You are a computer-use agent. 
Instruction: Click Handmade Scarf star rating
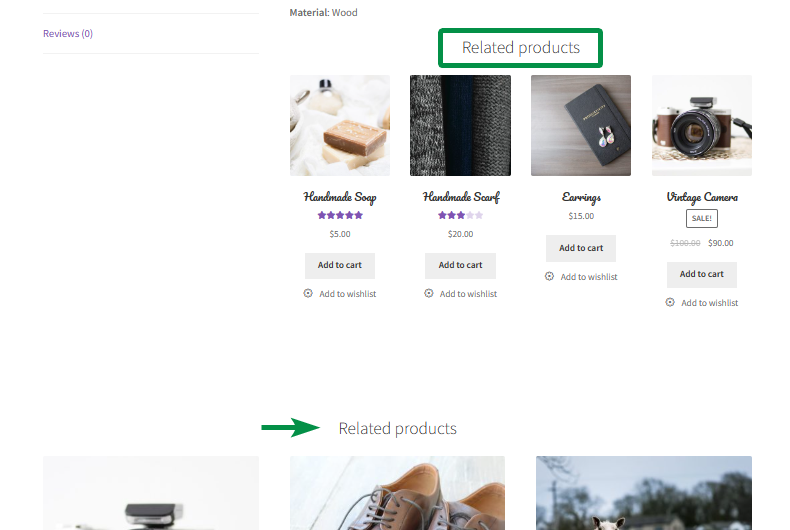click(460, 215)
